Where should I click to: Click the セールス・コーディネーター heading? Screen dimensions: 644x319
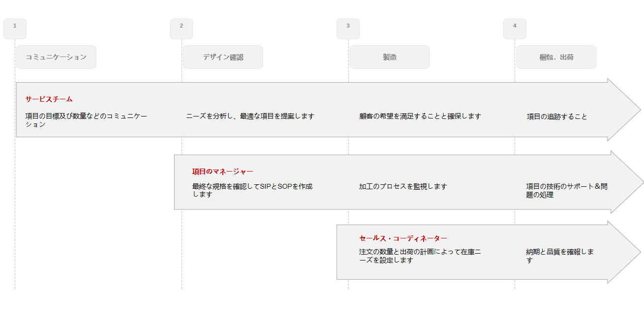click(x=403, y=238)
